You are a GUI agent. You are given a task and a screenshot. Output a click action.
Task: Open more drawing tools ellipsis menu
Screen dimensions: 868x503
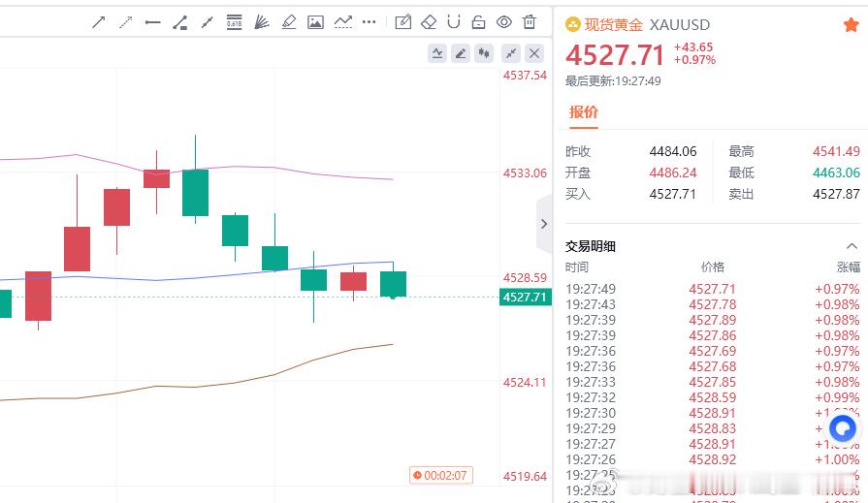click(369, 22)
